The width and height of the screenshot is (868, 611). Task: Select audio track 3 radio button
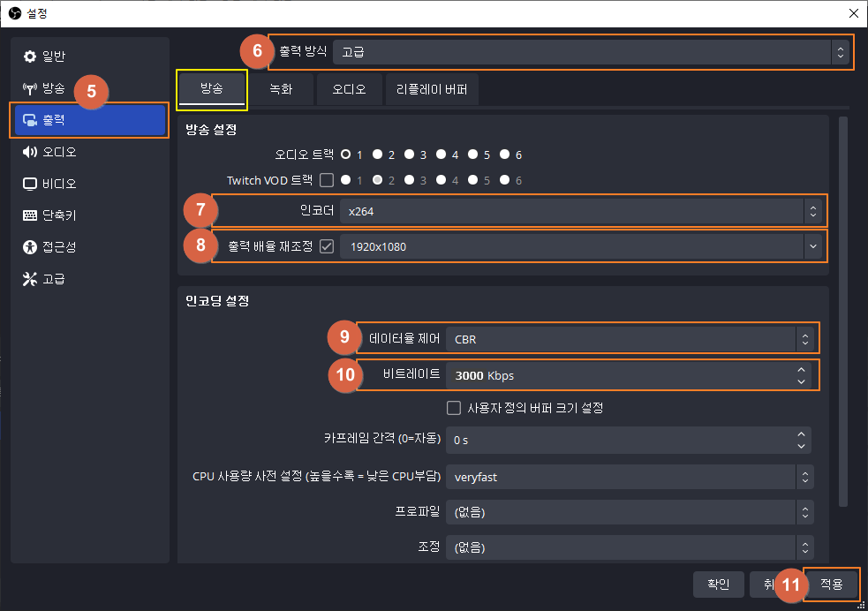[x=409, y=155]
